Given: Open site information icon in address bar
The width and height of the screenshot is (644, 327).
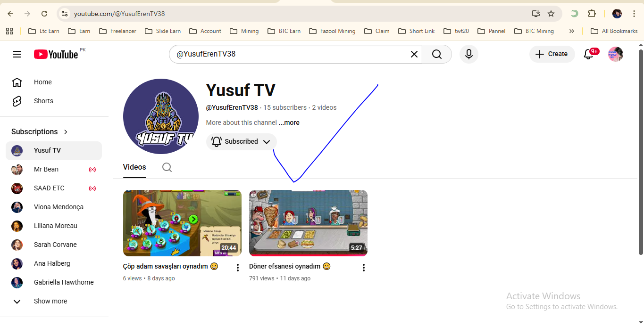Looking at the screenshot, I should (65, 14).
